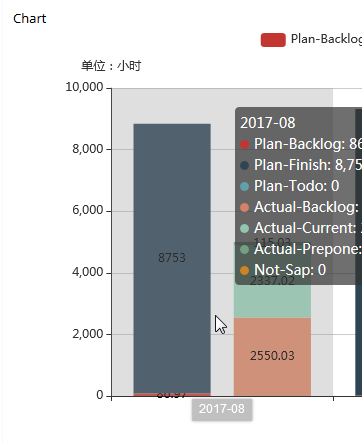Click the Not-Sap: 0 tooltip row
Viewport: 362px width, 443px height.
click(x=283, y=270)
